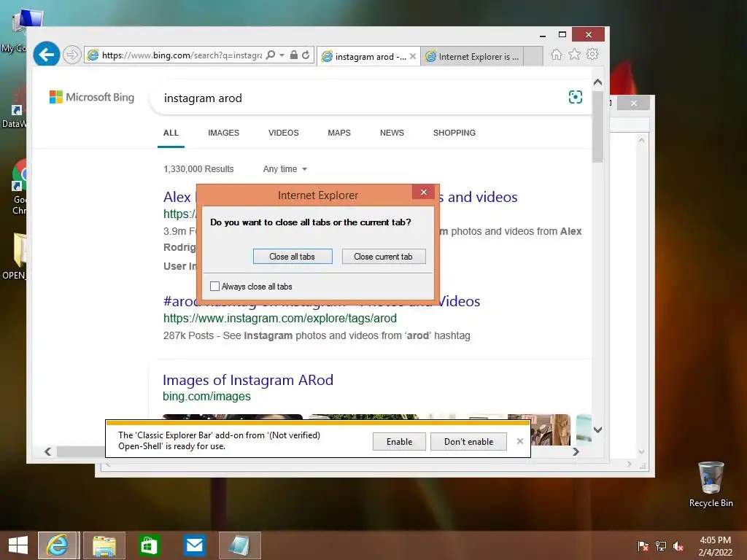Click the bing.com/images link
Screen dimensions: 747x560
(206, 396)
